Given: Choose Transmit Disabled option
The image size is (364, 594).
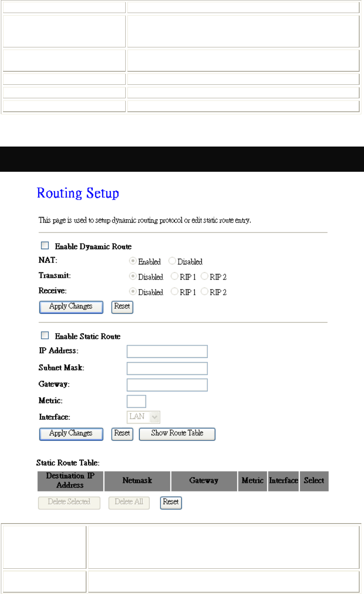Looking at the screenshot, I should tap(132, 277).
